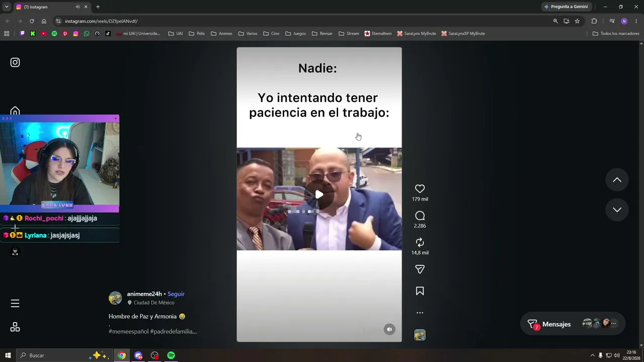The height and width of the screenshot is (362, 644).
Task: Open the Kick bookmark icon
Action: click(x=33, y=34)
